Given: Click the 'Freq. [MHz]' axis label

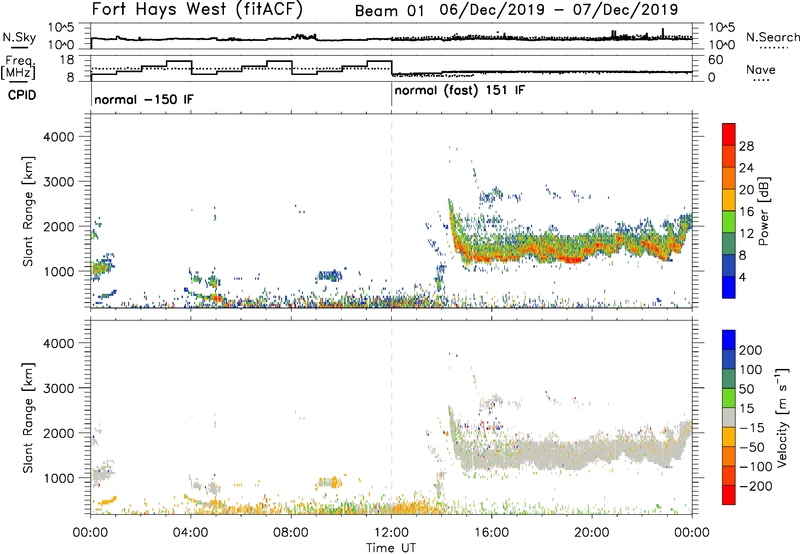Looking at the screenshot, I should (18, 67).
